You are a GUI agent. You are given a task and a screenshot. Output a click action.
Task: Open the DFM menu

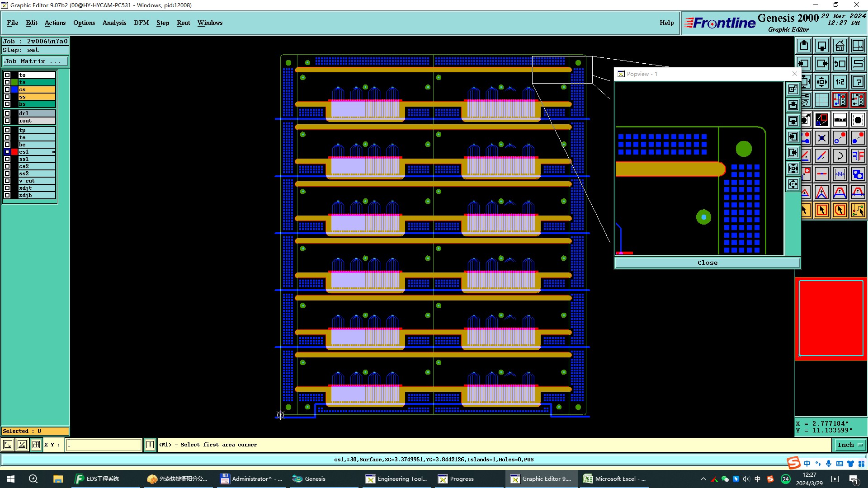(141, 23)
